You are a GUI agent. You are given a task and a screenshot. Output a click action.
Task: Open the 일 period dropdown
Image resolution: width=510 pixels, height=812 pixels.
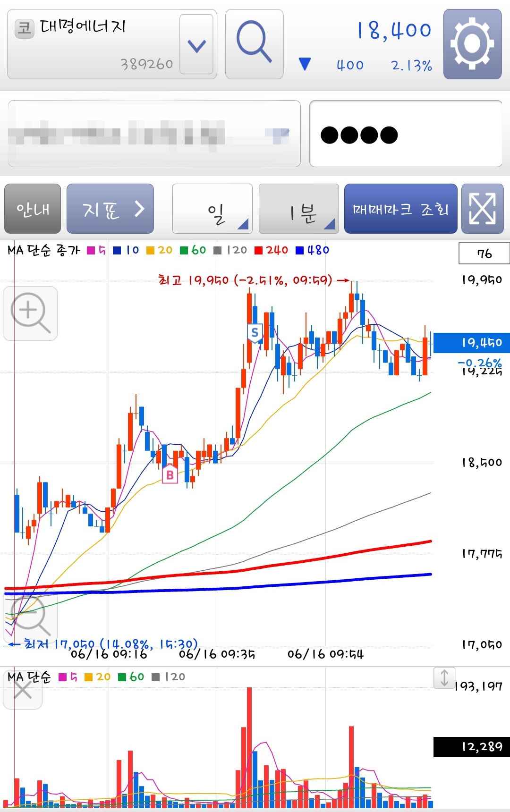pos(212,209)
